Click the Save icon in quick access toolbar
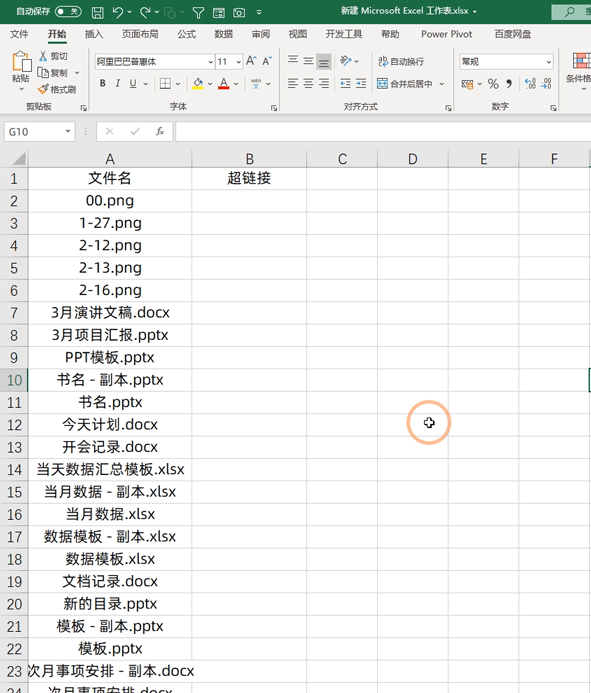 [x=97, y=12]
